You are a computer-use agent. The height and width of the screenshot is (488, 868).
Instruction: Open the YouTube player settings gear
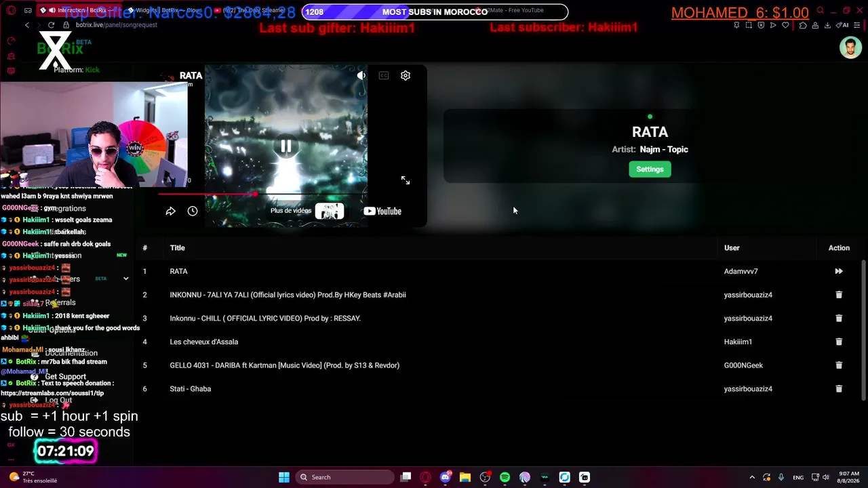406,75
